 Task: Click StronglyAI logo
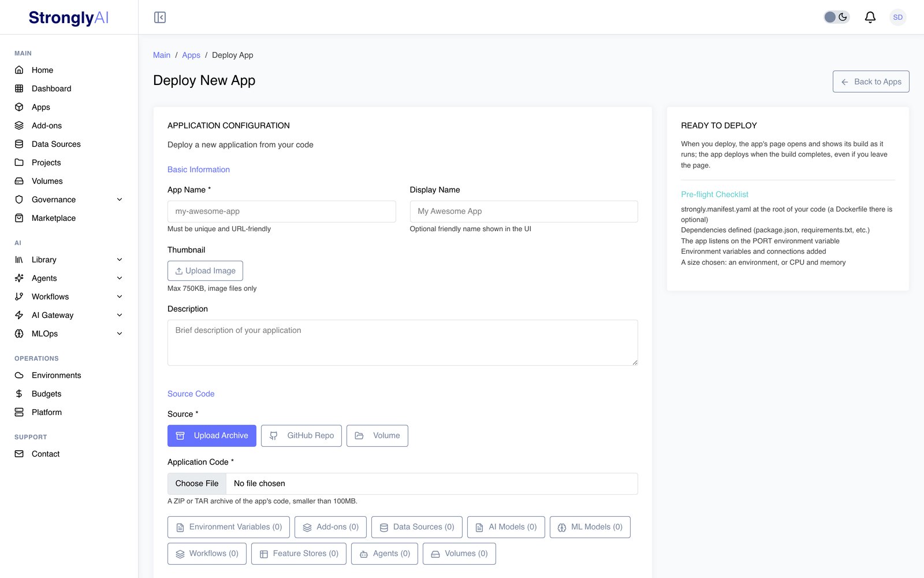pos(69,17)
